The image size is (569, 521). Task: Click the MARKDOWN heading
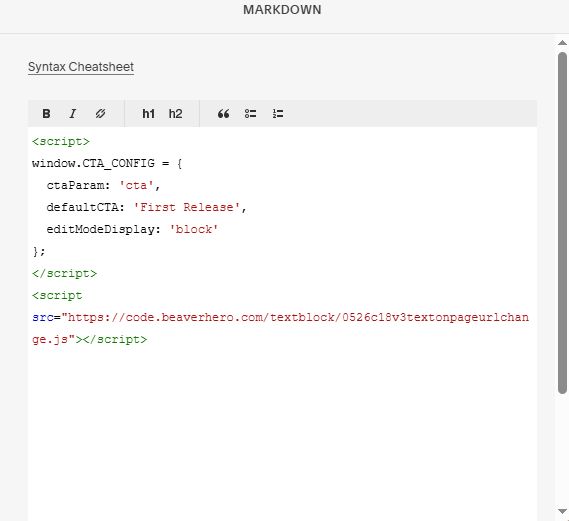point(282,10)
